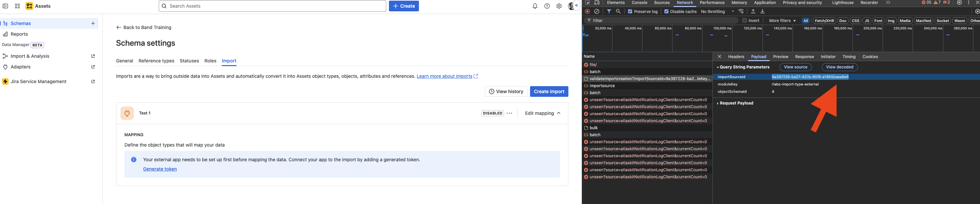980x204 pixels.
Task: Open network conditions wifi icon
Action: pos(741,11)
